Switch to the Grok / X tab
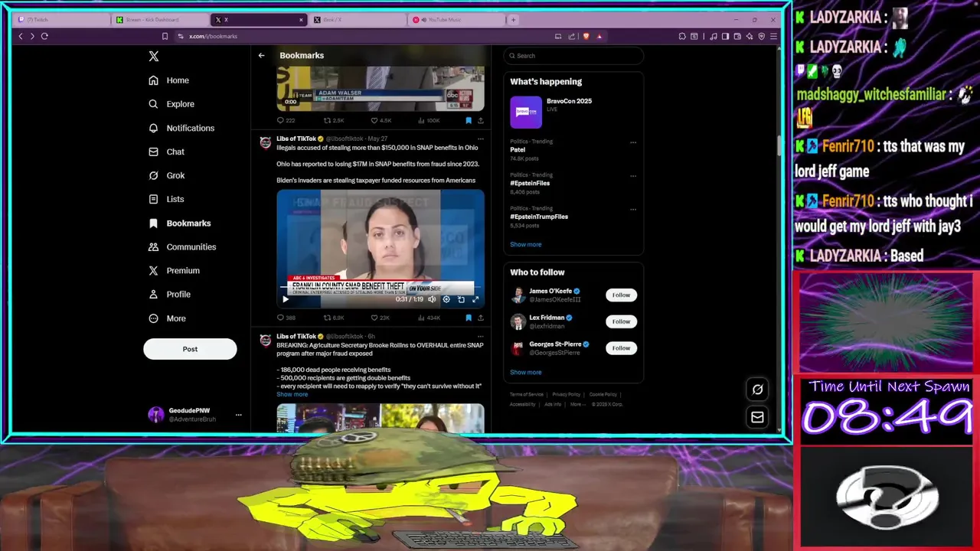 (357, 20)
